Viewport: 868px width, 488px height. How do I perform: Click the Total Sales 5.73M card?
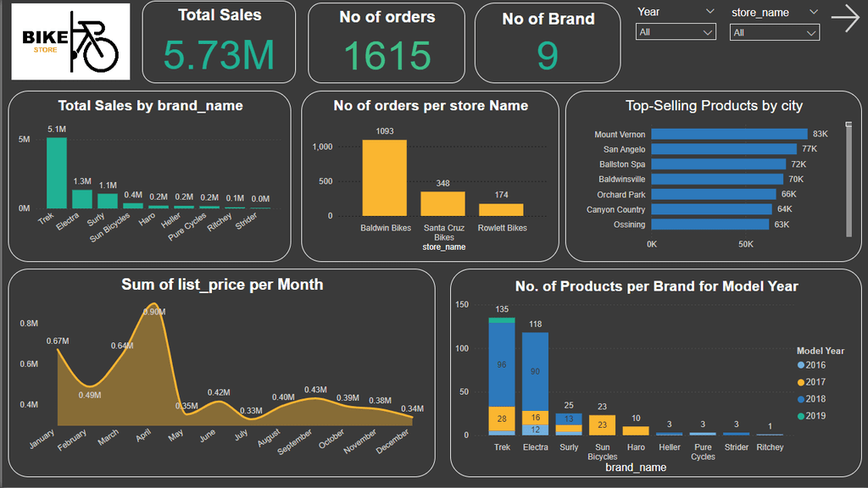coord(220,42)
